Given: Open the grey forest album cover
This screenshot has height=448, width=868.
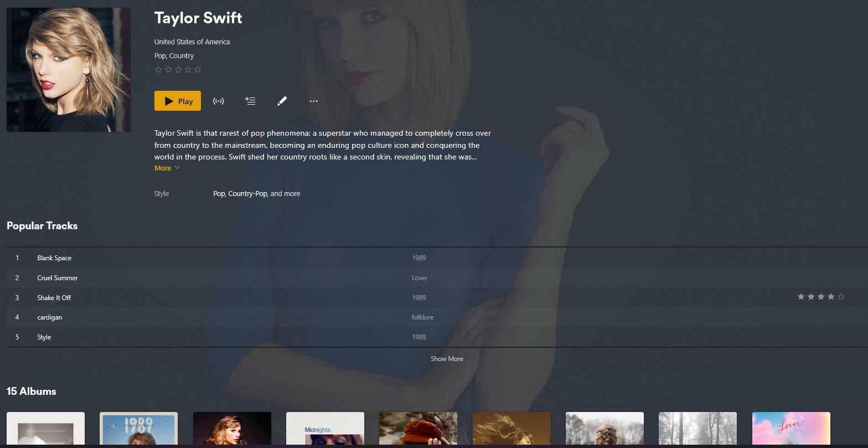Looking at the screenshot, I should pos(697,429).
